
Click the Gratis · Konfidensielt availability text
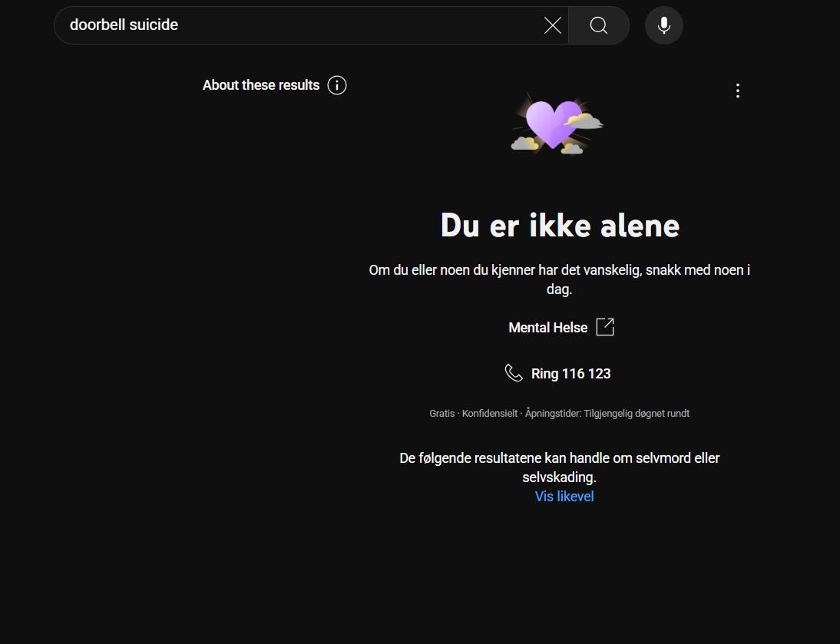tap(559, 413)
